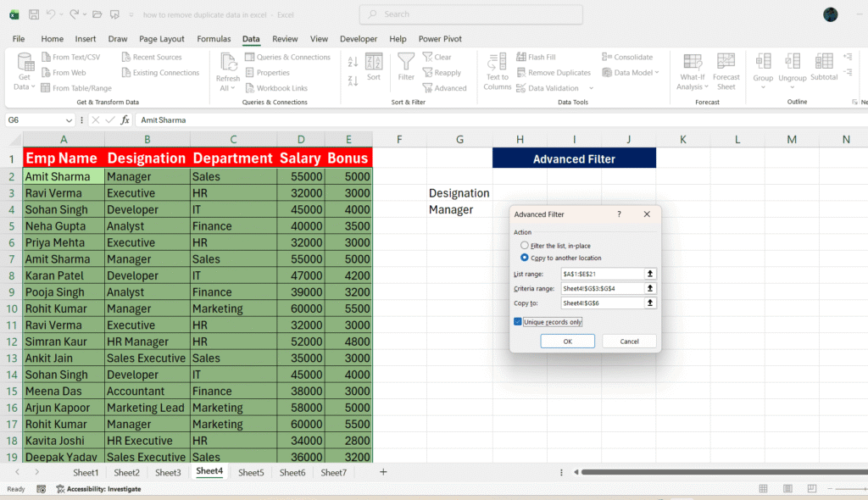The image size is (868, 500).
Task: Select cell containing Neha Gupta
Action: tap(64, 226)
